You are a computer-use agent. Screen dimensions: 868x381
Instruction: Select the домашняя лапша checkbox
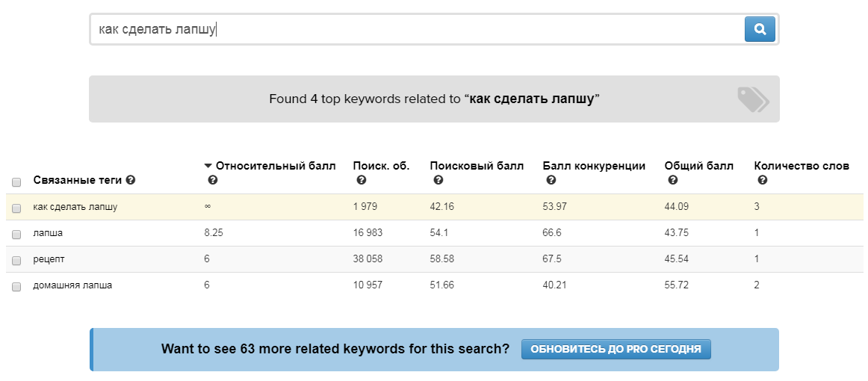tap(16, 286)
